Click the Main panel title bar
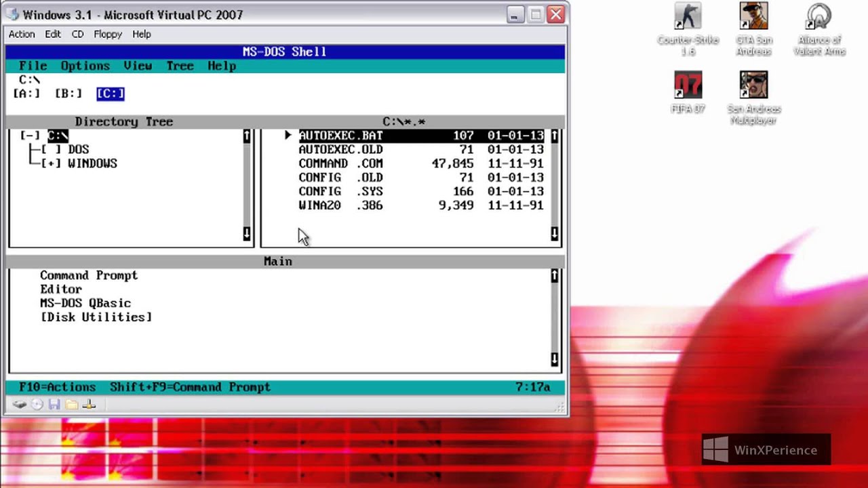 pyautogui.click(x=285, y=261)
